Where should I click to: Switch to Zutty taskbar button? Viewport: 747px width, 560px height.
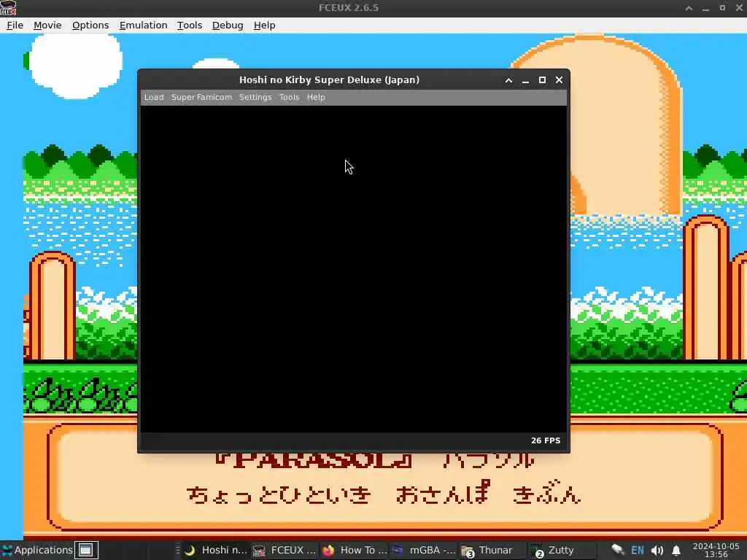pos(562,550)
